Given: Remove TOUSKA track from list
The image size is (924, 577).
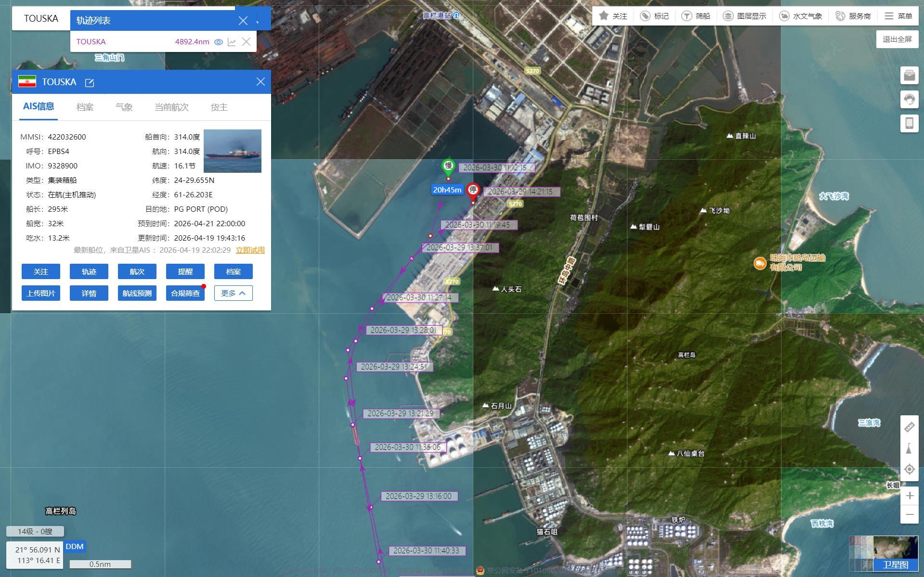Looking at the screenshot, I should click(x=246, y=42).
